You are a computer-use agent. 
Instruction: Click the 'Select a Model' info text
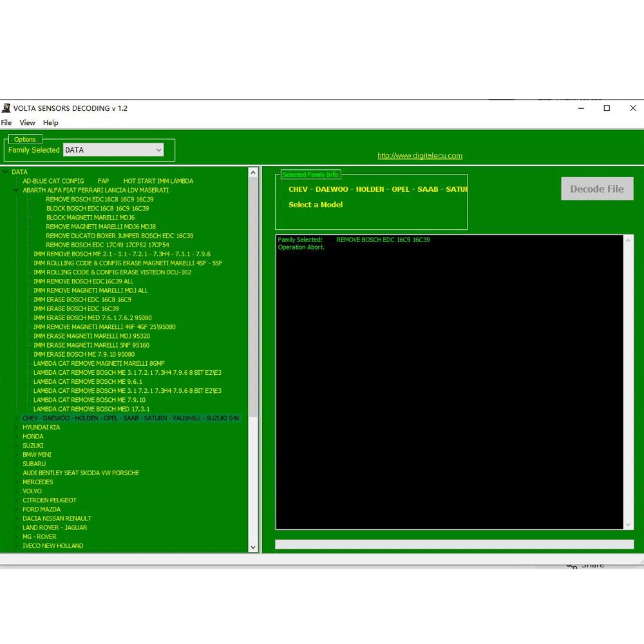(316, 205)
